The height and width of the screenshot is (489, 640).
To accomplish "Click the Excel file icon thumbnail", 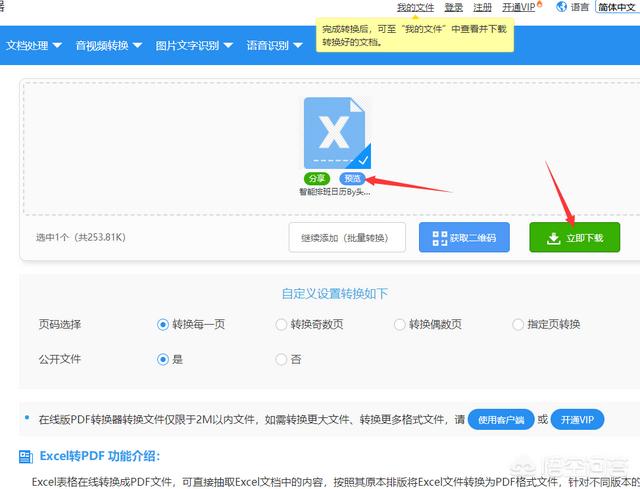I will click(337, 133).
